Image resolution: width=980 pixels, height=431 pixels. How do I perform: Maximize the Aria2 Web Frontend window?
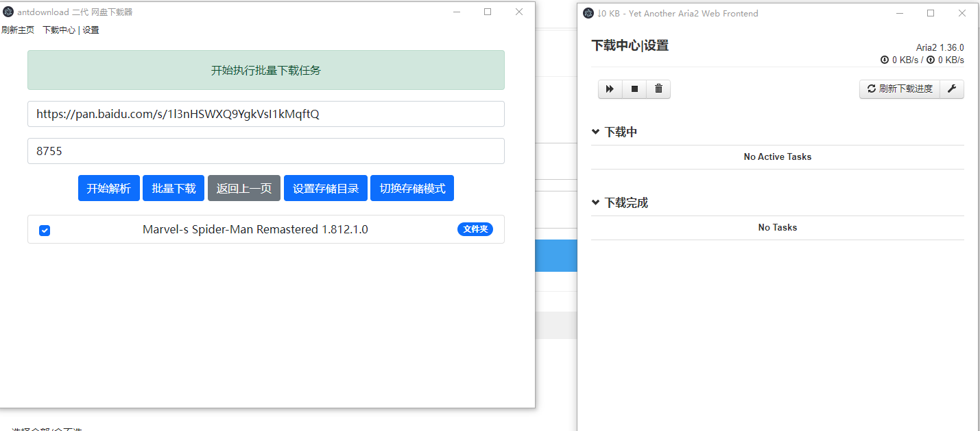click(x=931, y=13)
